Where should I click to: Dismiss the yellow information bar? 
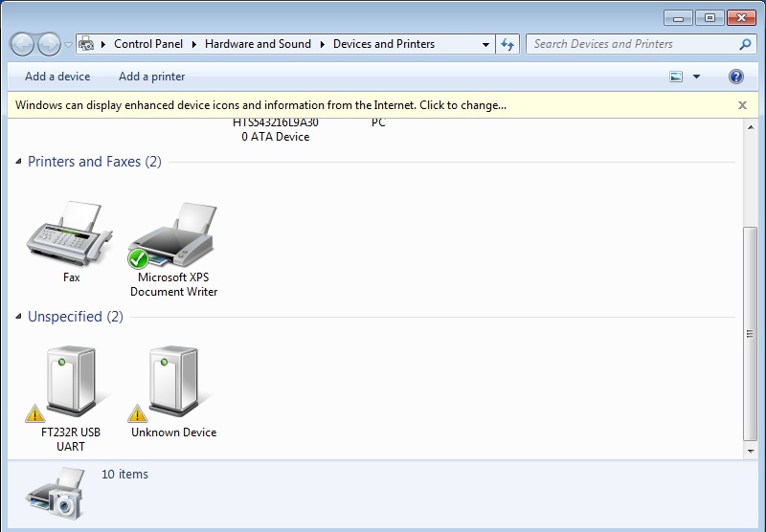click(742, 105)
